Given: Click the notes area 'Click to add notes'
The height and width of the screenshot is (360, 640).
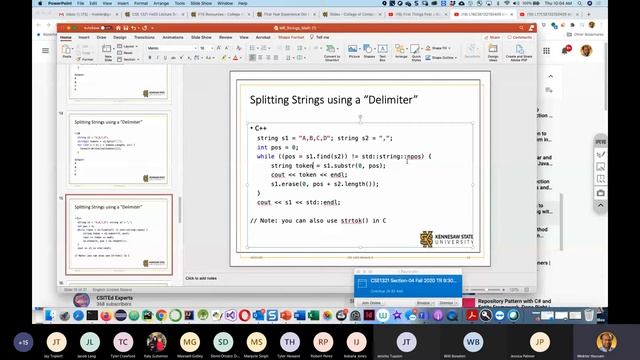Looking at the screenshot, I should pos(201,278).
